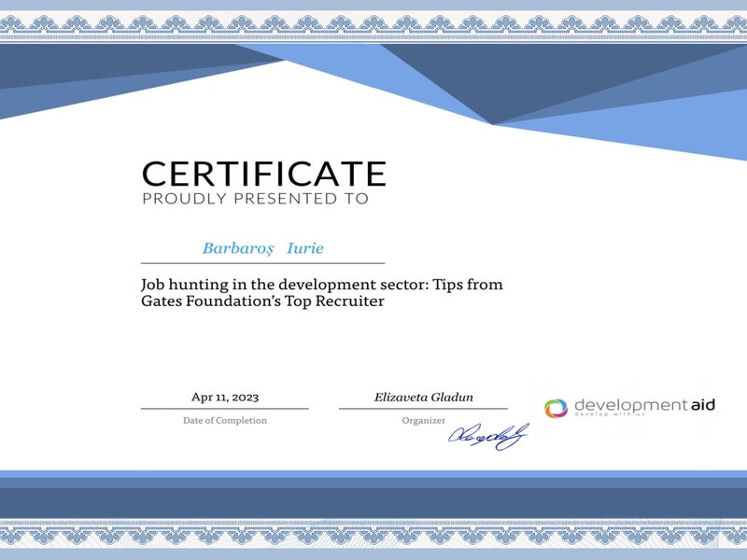Click the "Gates Foundation's Top Recruiter" line
The image size is (747, 560).
(x=262, y=301)
